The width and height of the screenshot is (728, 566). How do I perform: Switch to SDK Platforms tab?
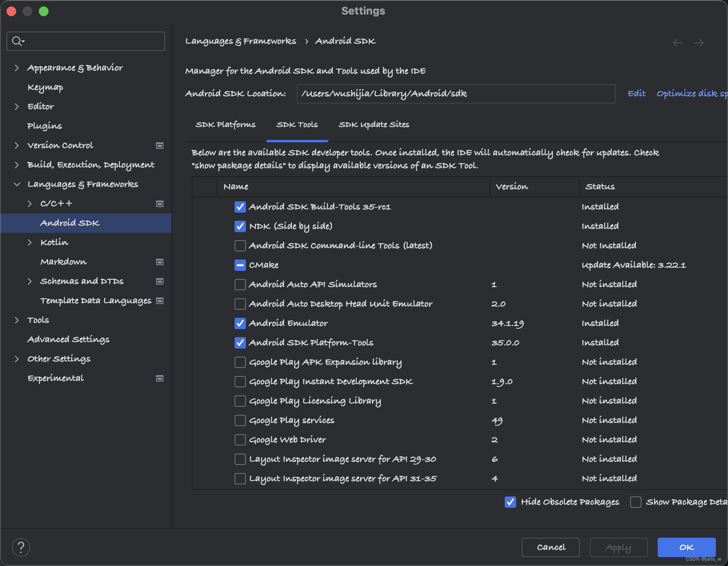coord(225,125)
